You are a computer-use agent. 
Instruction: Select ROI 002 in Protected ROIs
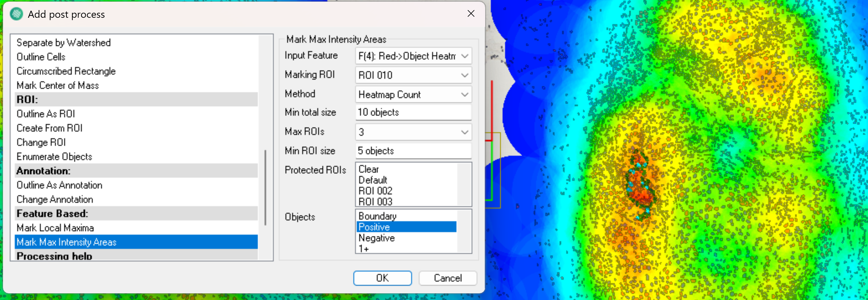[407, 191]
